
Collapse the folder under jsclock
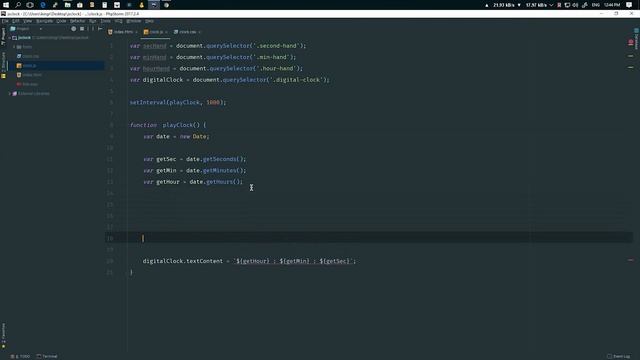(14, 47)
